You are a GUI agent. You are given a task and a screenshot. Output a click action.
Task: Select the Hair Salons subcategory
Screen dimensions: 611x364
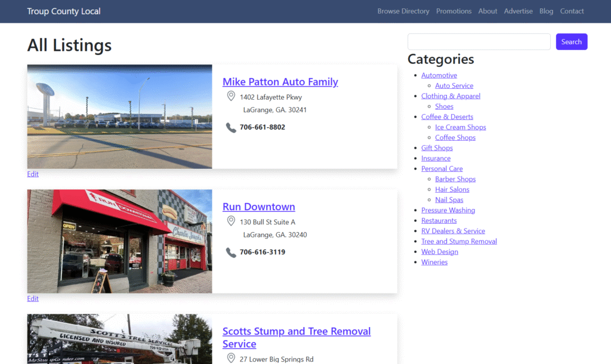tap(452, 189)
